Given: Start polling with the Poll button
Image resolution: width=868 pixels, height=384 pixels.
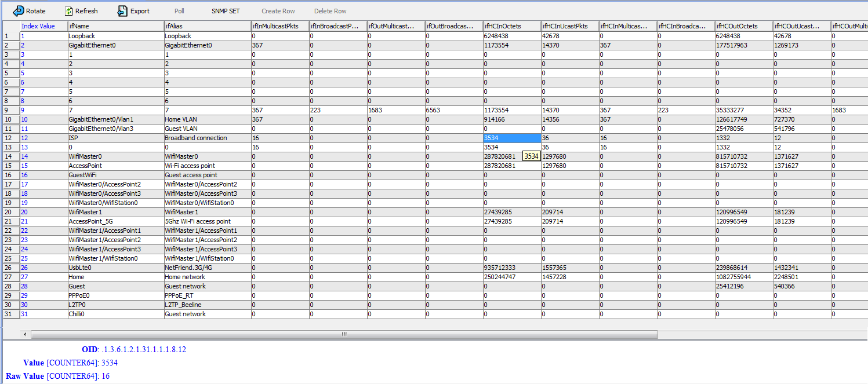Looking at the screenshot, I should tap(179, 10).
